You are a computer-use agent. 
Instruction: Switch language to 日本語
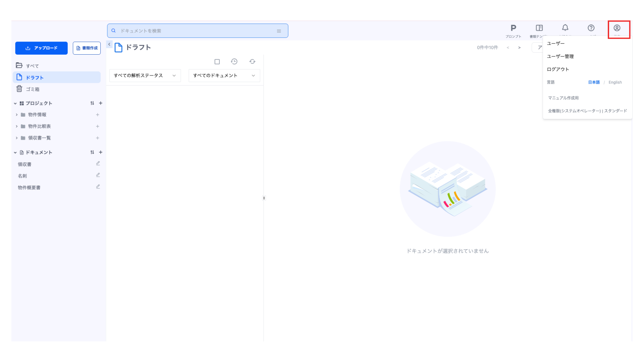[594, 82]
